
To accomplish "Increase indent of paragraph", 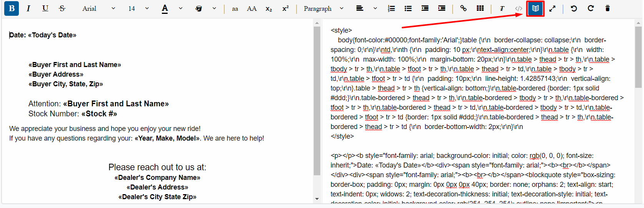I will point(442,8).
